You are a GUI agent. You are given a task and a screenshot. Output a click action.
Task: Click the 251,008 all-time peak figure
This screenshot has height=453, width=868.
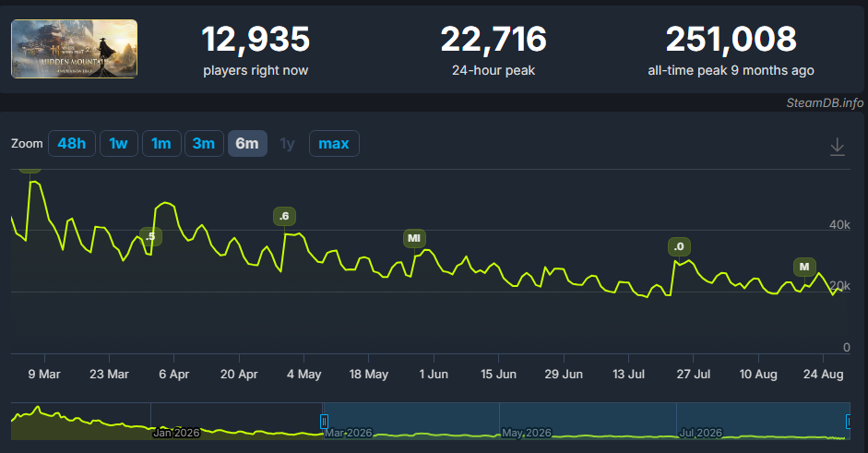[x=731, y=40]
